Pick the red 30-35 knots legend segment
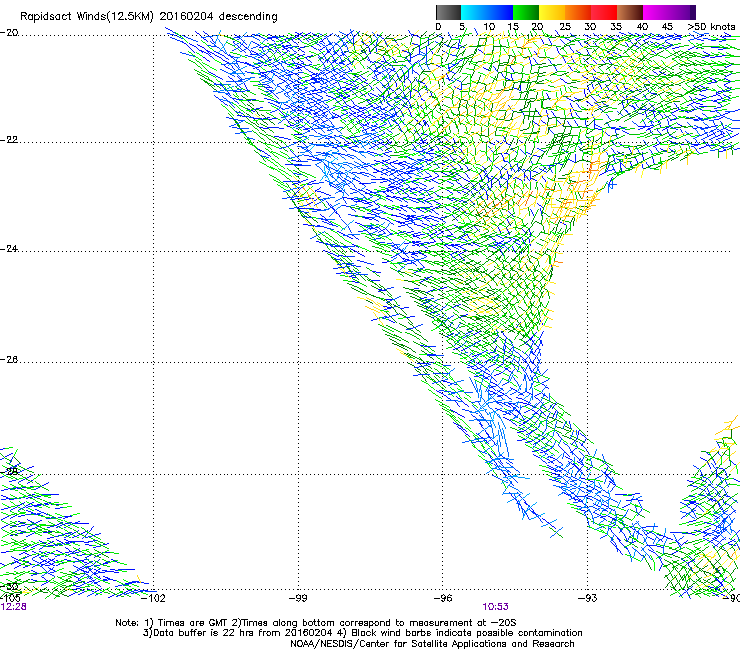740x650 pixels. pos(604,12)
